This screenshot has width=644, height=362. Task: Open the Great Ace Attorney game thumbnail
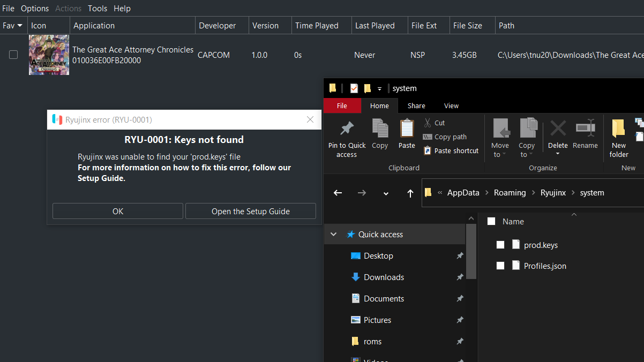pos(49,55)
